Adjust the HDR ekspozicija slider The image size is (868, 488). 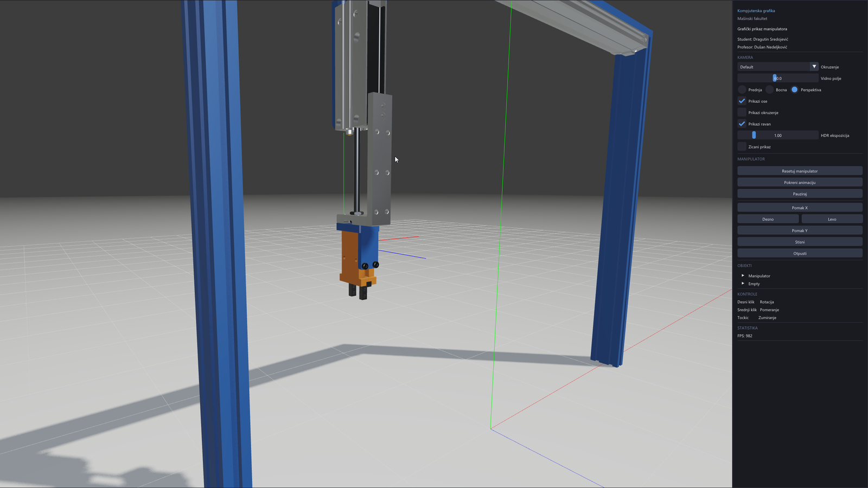(777, 135)
